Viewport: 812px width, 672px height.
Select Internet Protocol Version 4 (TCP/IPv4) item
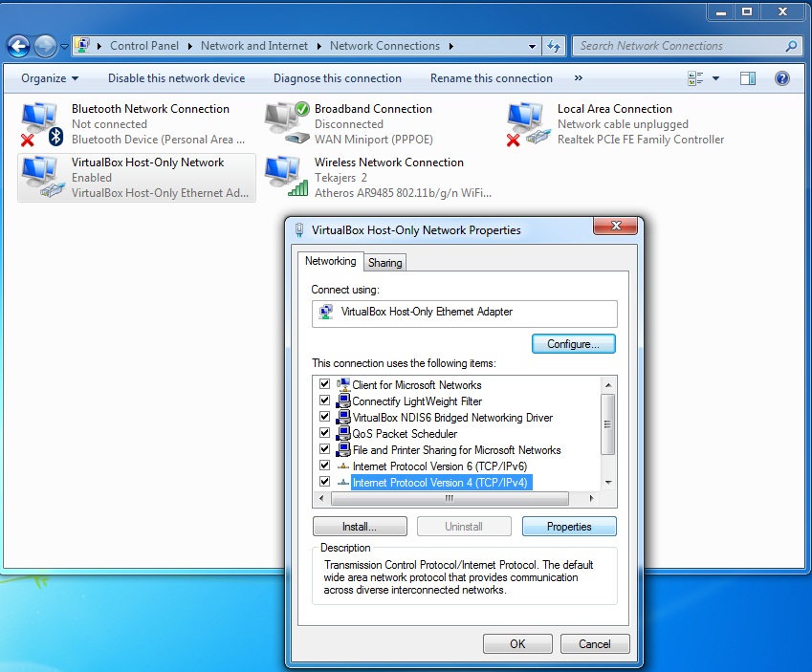coord(441,483)
